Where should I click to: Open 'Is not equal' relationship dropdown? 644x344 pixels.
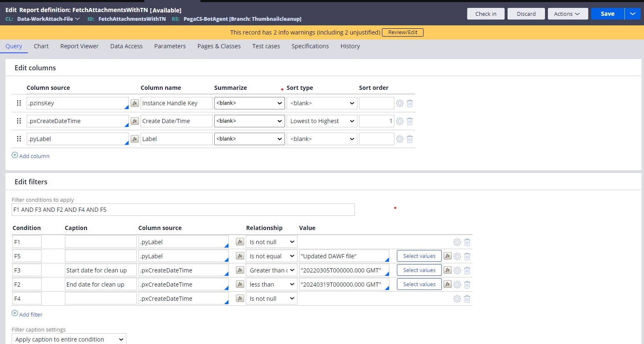272,256
